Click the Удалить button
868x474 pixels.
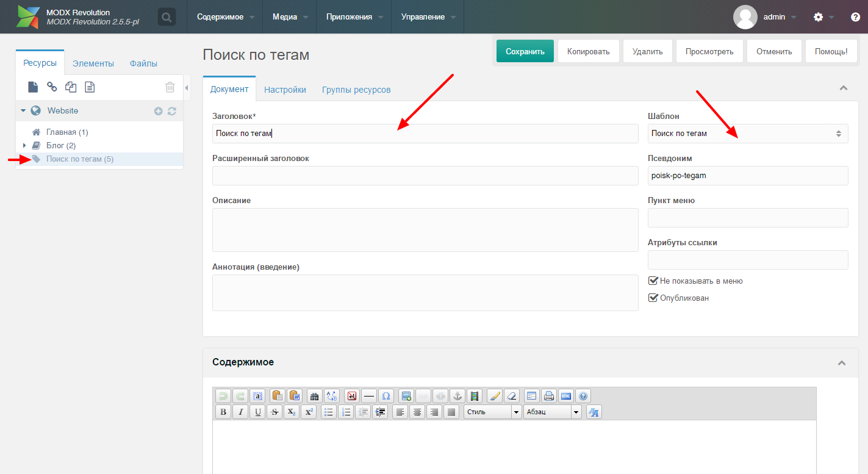(x=648, y=51)
